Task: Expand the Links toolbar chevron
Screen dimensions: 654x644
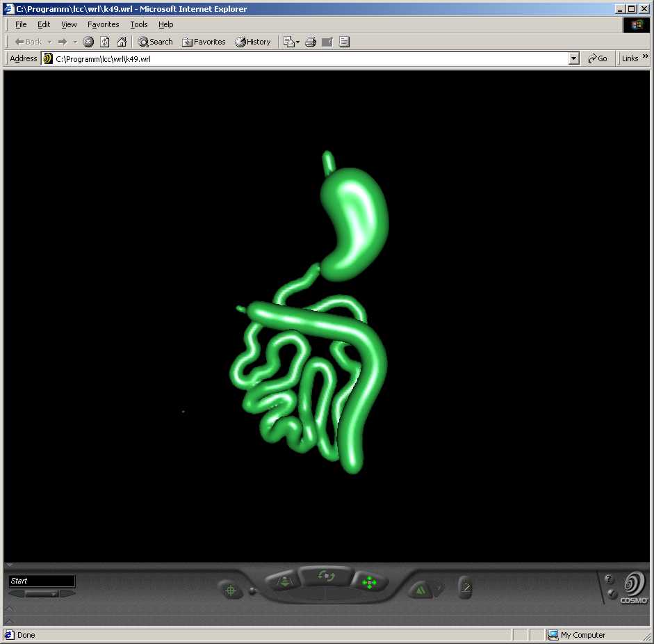Action: pyautogui.click(x=645, y=56)
